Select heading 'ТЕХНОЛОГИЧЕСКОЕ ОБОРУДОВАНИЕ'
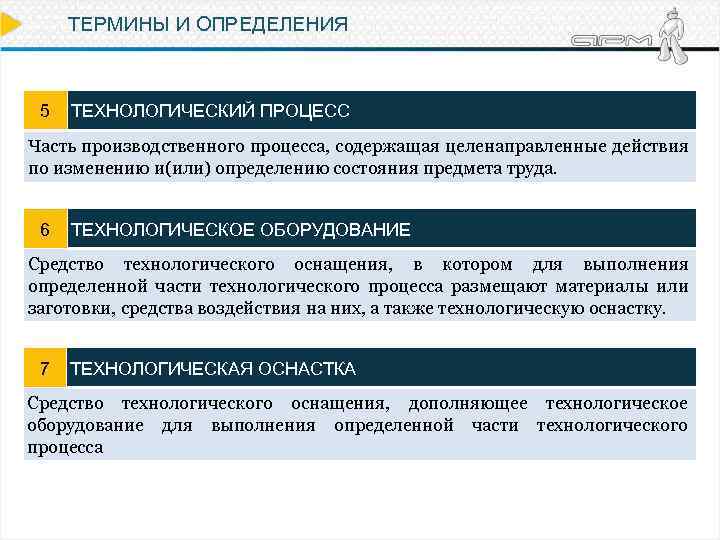The height and width of the screenshot is (540, 720). coord(241,229)
